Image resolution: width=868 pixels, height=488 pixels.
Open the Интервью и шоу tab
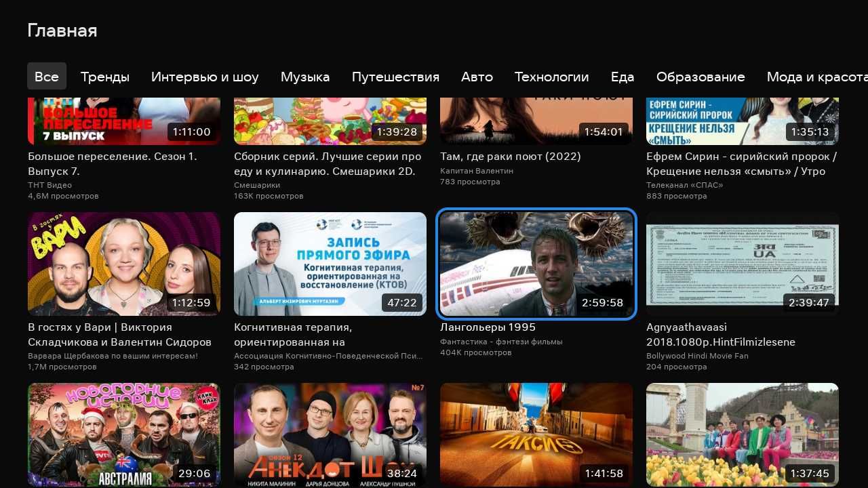coord(205,77)
